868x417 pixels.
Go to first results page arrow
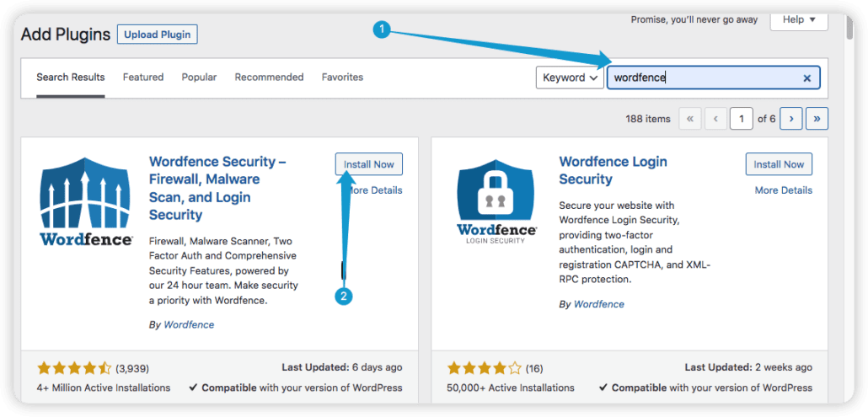[689, 118]
